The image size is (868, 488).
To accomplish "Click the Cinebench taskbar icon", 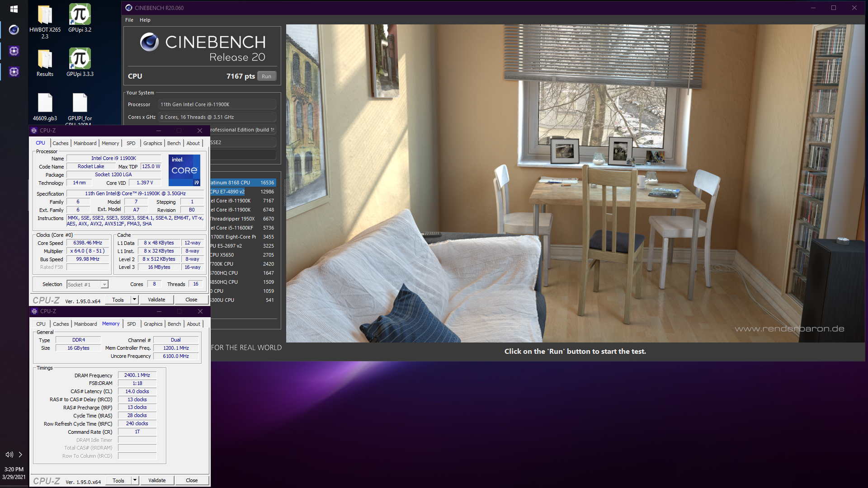I will (x=14, y=30).
